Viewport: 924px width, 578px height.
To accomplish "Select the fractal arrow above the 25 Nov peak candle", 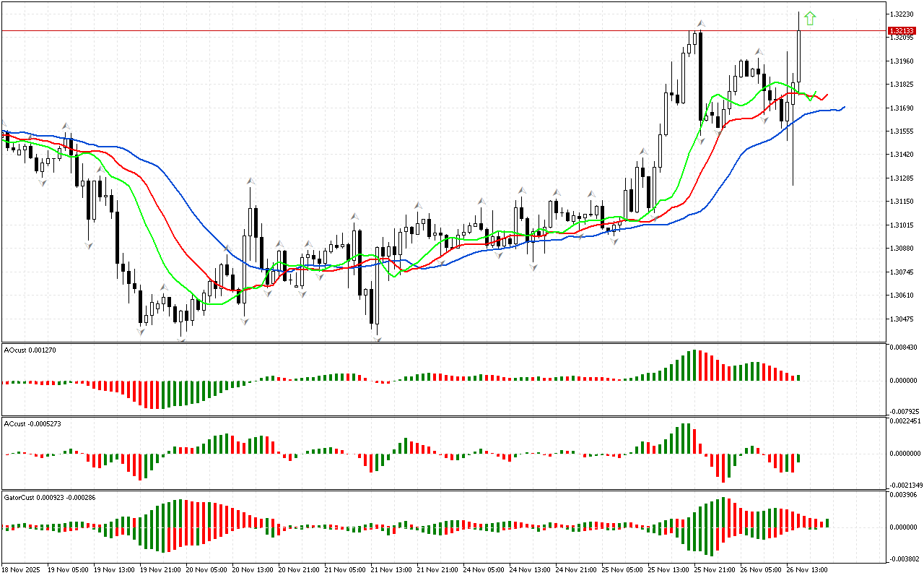I will [x=699, y=24].
